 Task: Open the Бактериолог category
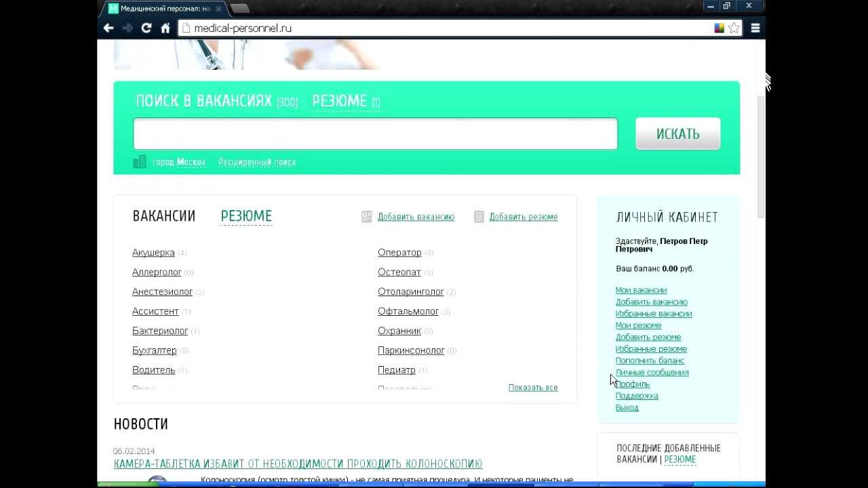pos(160,331)
